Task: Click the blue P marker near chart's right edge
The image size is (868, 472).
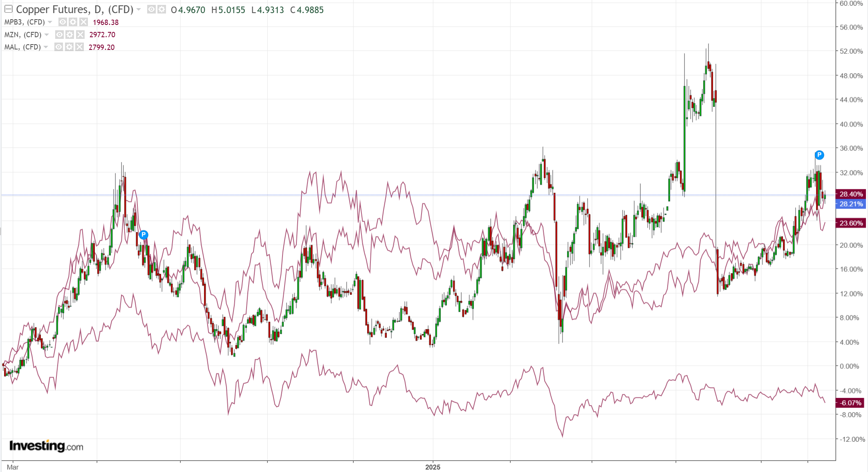Action: click(819, 155)
